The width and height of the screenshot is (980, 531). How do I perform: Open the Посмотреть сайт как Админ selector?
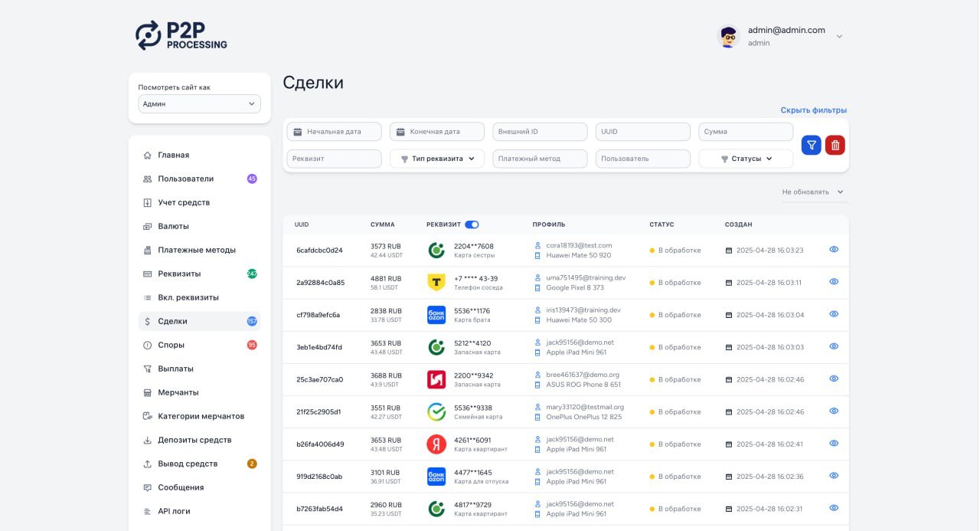click(x=199, y=103)
